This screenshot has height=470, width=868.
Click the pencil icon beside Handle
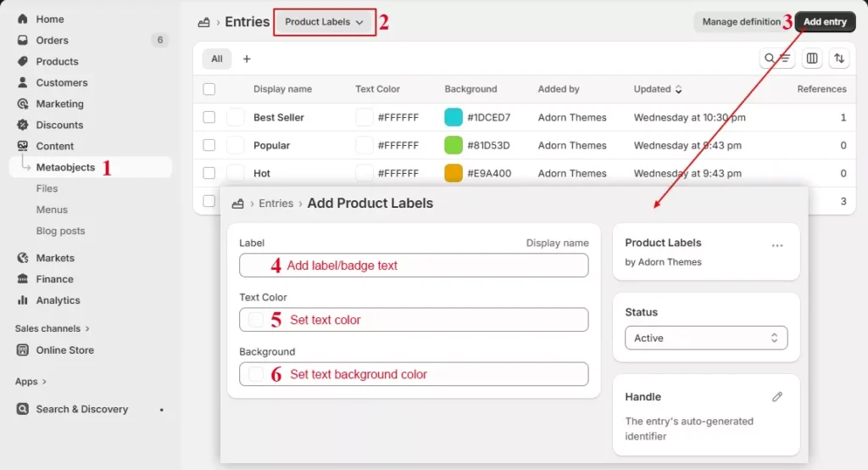(777, 397)
